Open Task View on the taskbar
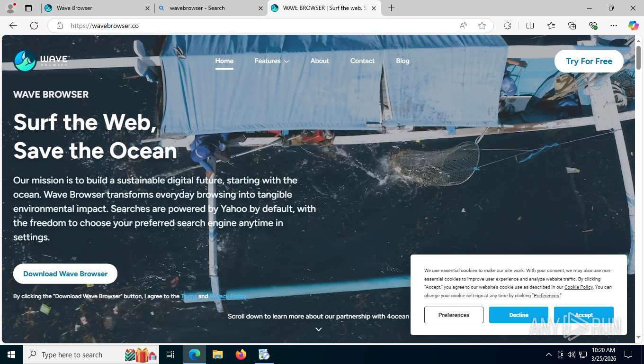The width and height of the screenshot is (644, 364). [x=170, y=355]
